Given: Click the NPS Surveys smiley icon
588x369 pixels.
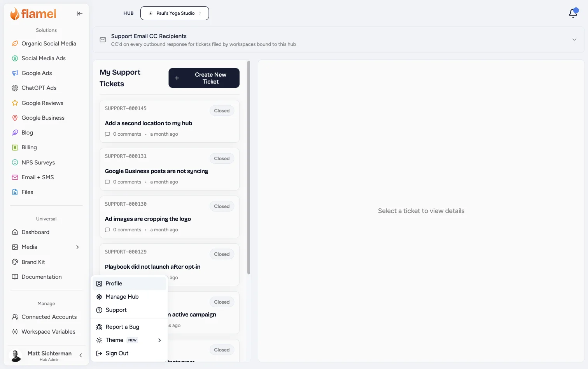Looking at the screenshot, I should point(15,163).
